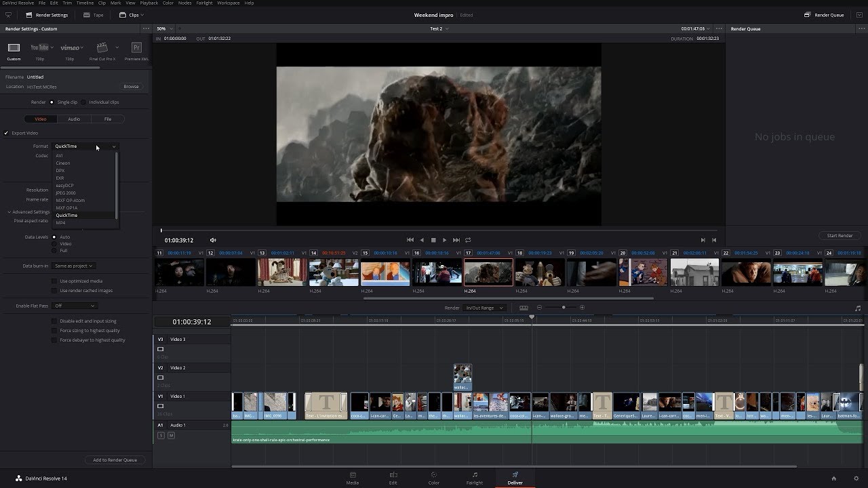The width and height of the screenshot is (868, 488).
Task: Set Data Levels to Auto
Action: click(x=54, y=237)
